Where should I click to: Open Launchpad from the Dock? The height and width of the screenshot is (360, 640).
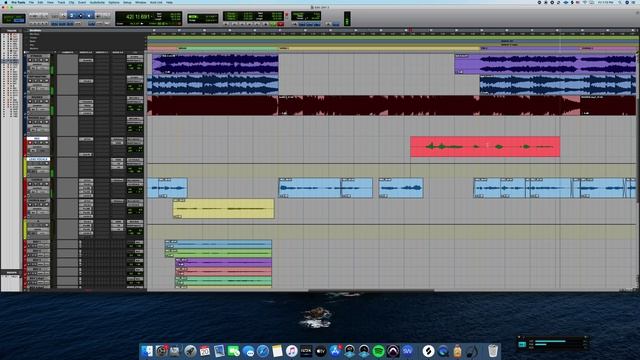tap(190, 351)
